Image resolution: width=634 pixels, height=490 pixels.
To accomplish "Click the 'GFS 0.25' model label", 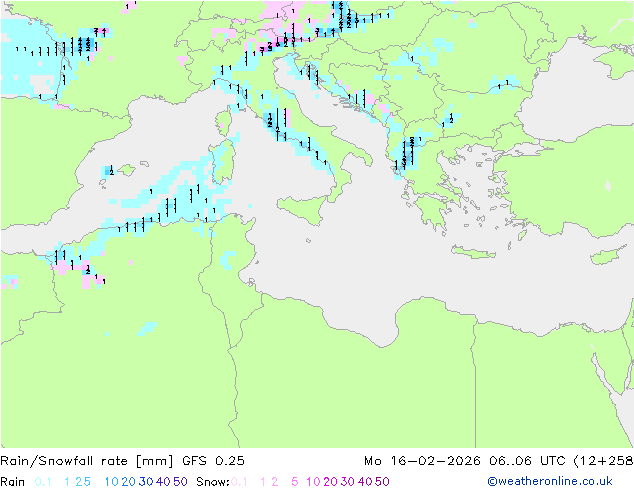I will point(213,461).
